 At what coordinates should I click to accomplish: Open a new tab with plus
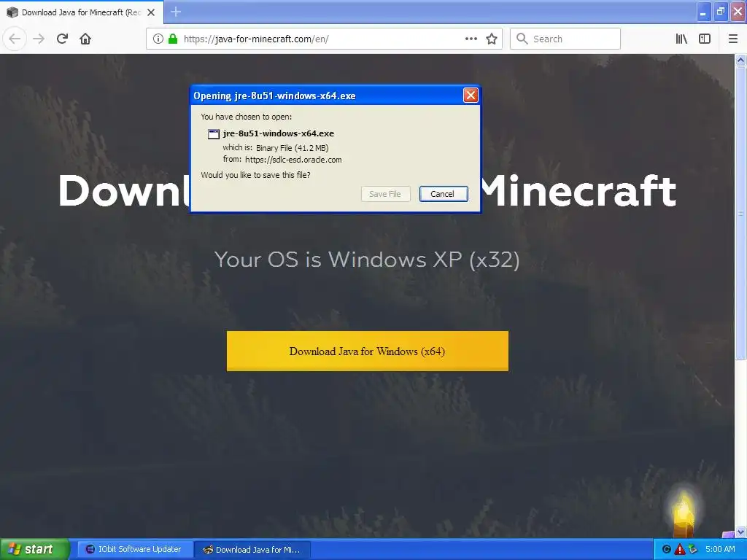pyautogui.click(x=176, y=12)
